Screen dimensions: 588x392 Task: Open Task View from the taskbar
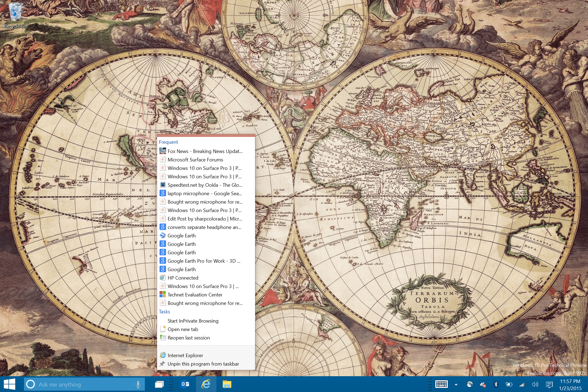point(159,384)
